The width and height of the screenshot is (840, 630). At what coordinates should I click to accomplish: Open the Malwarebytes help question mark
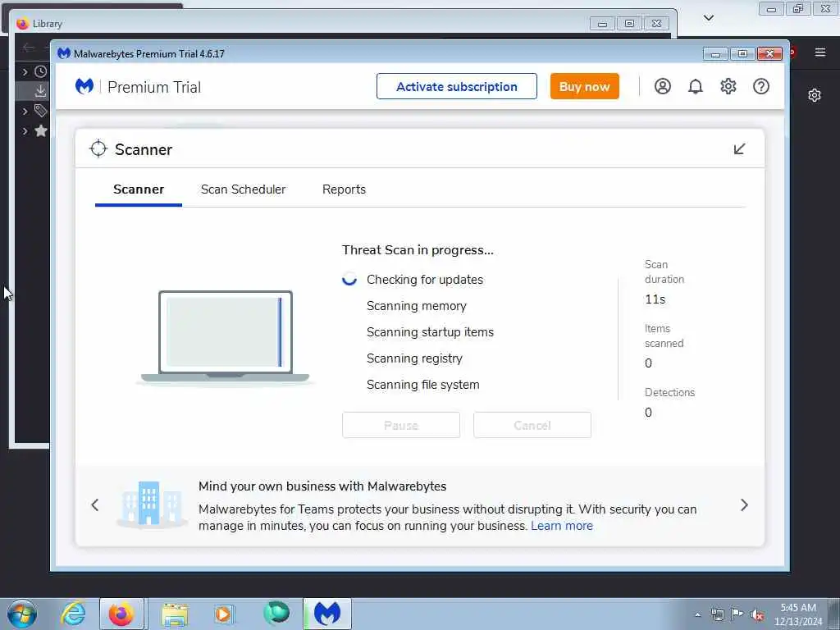(x=761, y=86)
